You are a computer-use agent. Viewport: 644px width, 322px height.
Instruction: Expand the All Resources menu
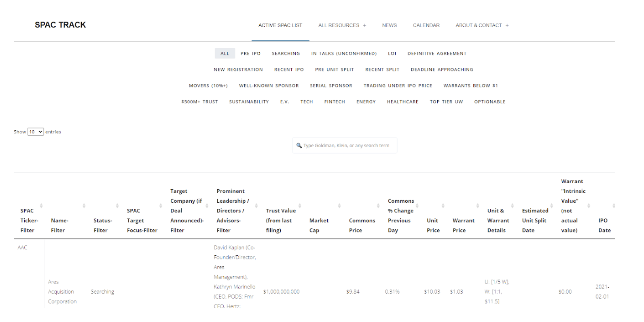pyautogui.click(x=342, y=25)
